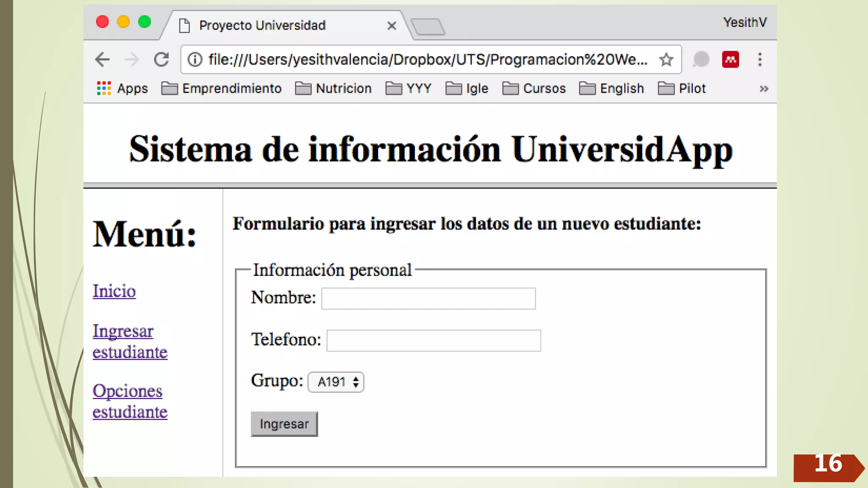
Task: Open the Cursos bookmark folder
Action: (x=534, y=89)
